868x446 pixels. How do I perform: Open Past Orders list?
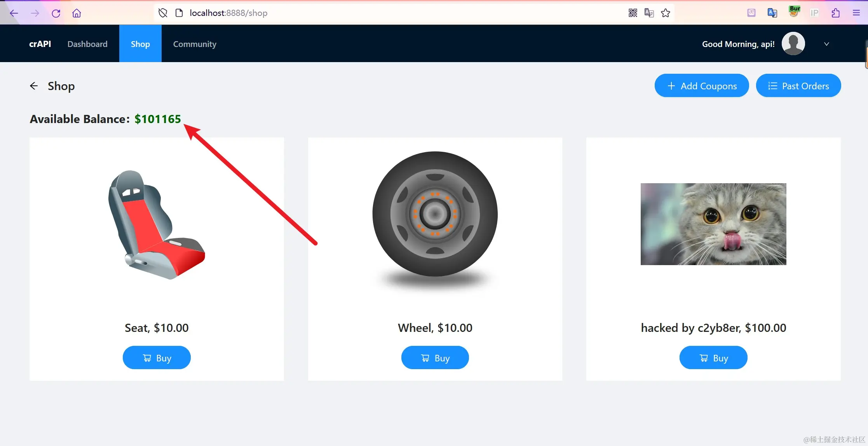point(798,86)
